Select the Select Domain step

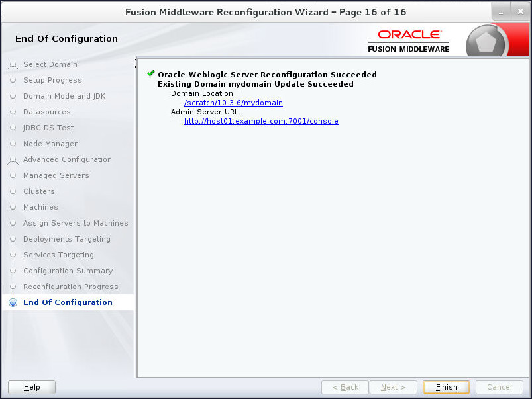(x=50, y=64)
